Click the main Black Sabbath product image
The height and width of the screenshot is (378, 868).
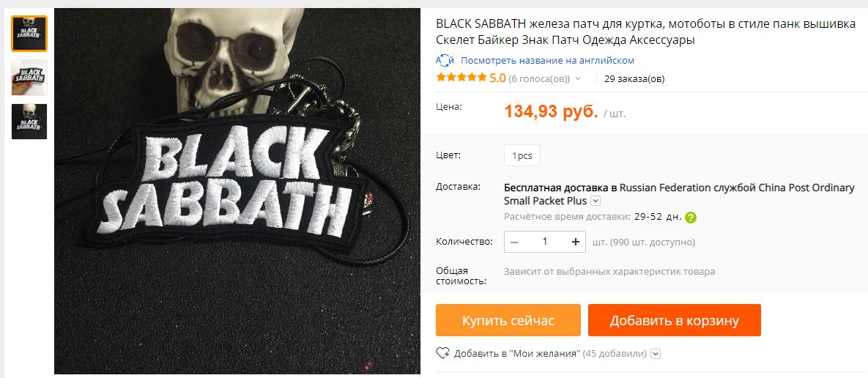(237, 191)
